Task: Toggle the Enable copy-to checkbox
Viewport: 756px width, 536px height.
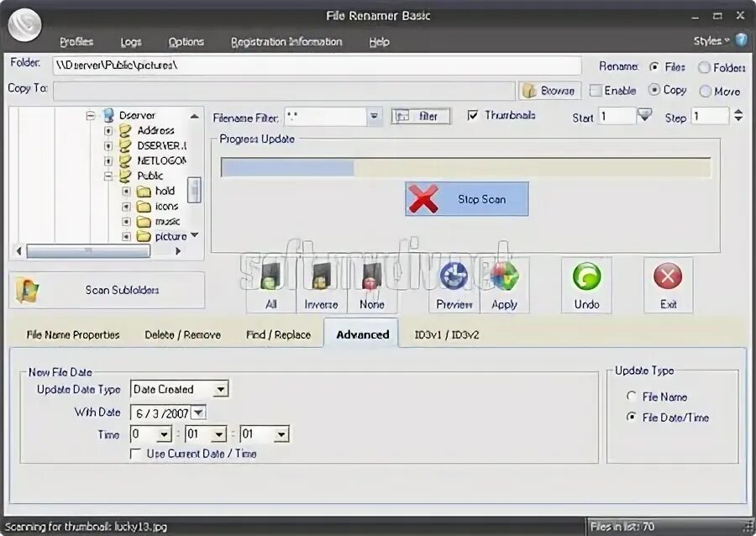Action: (596, 91)
